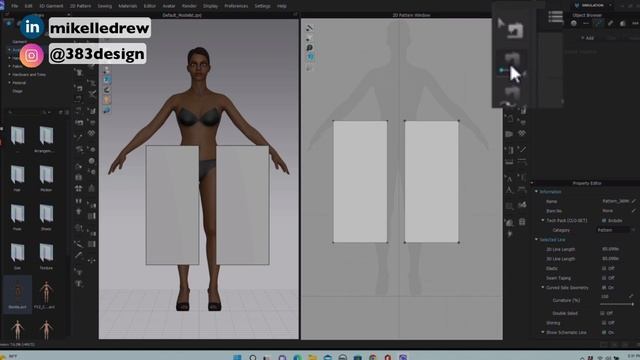
Task: Open the Texture folder in library
Action: 46,256
